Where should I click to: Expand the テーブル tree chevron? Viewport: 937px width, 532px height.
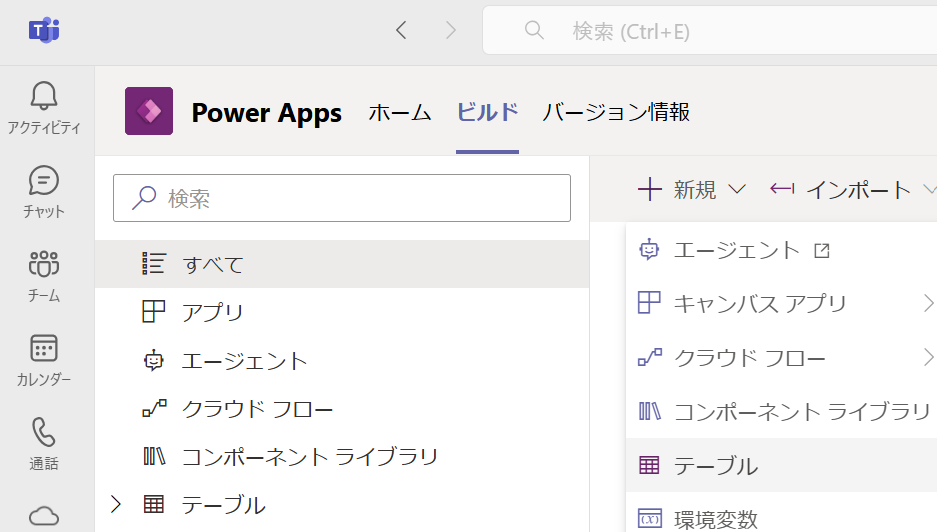pos(116,505)
